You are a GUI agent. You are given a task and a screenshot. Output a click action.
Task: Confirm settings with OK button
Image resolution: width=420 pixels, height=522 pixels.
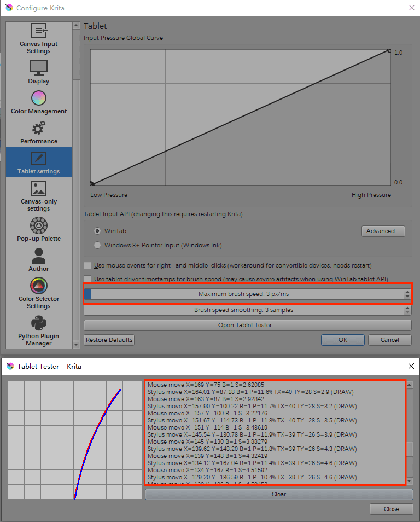[343, 340]
